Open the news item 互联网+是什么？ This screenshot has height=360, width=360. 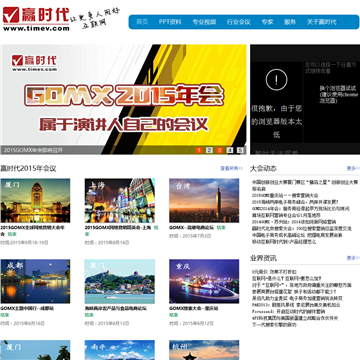click(287, 278)
